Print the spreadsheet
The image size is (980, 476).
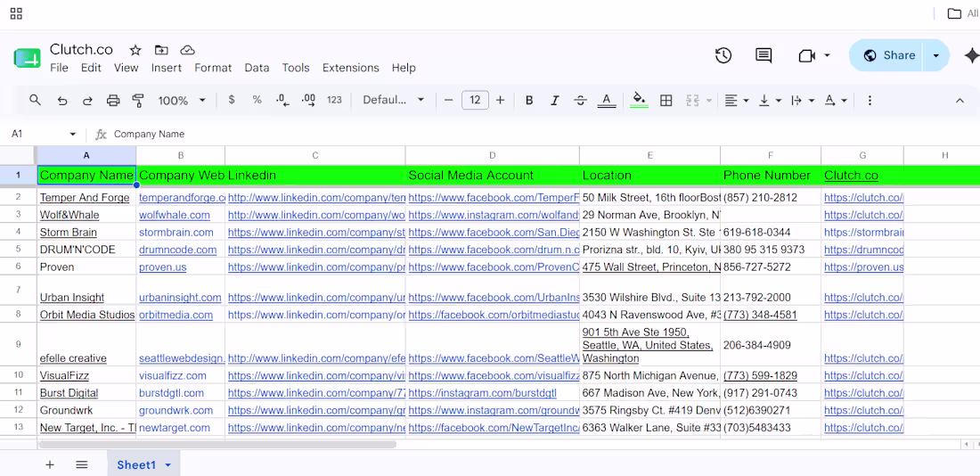coord(113,100)
